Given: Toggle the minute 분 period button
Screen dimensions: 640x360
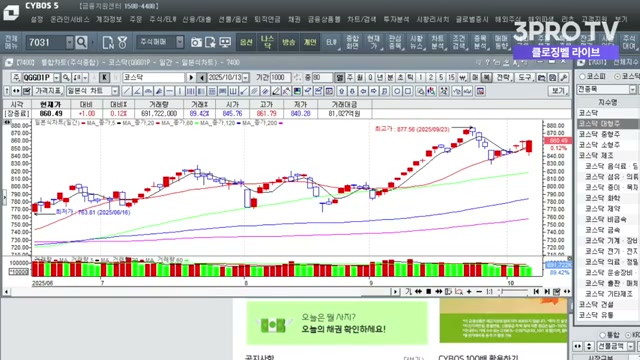Looking at the screenshot, I should point(390,77).
